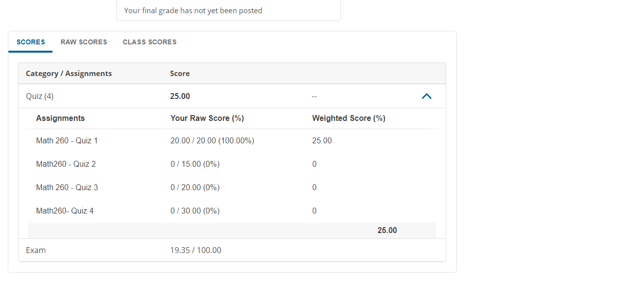Click the Weighted Score (%) header

(x=349, y=118)
